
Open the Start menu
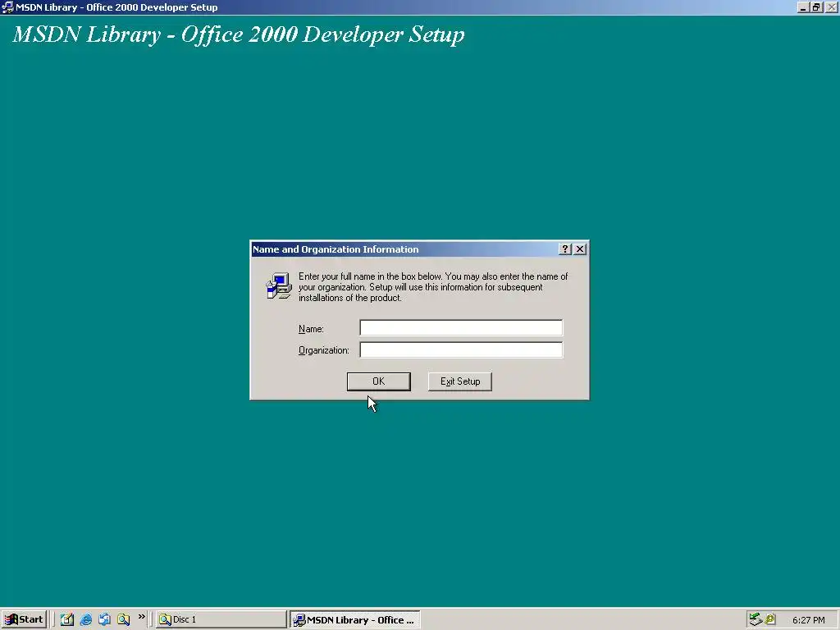24,619
